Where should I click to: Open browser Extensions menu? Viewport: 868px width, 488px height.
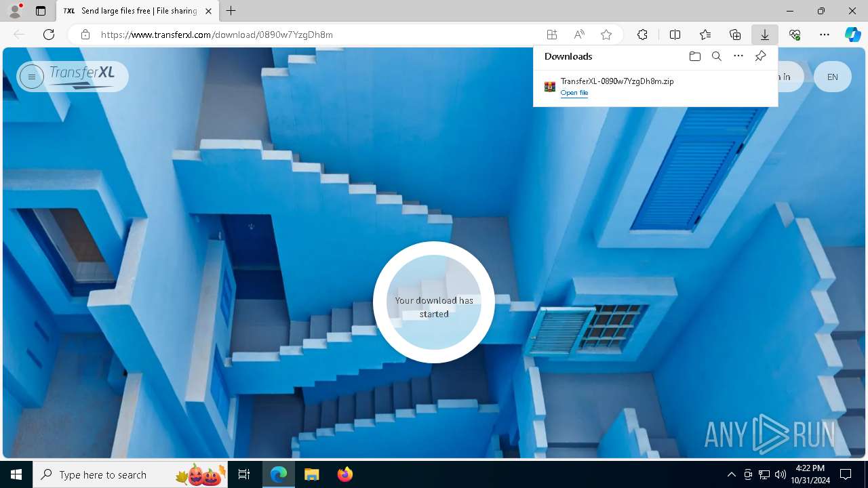point(642,35)
